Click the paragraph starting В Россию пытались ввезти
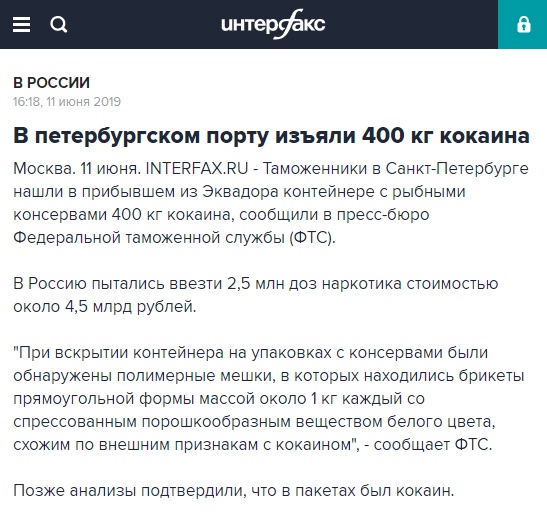The width and height of the screenshot is (547, 514). click(256, 295)
